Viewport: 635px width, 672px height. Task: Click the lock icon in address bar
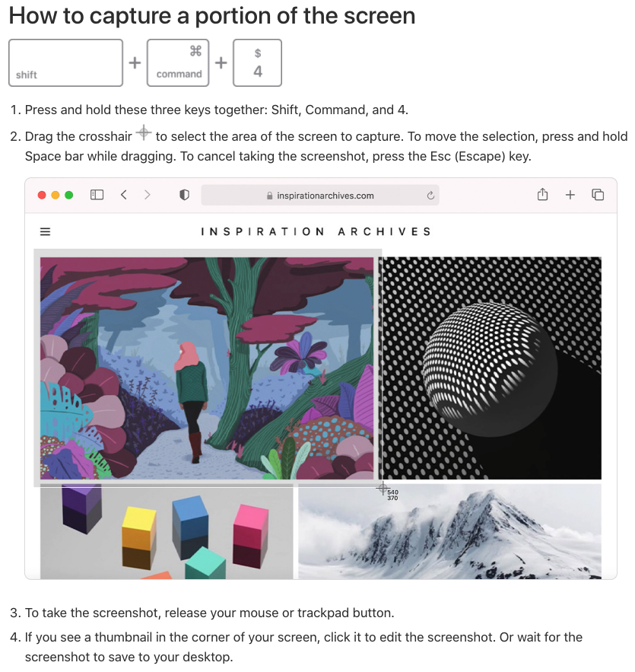pos(269,196)
